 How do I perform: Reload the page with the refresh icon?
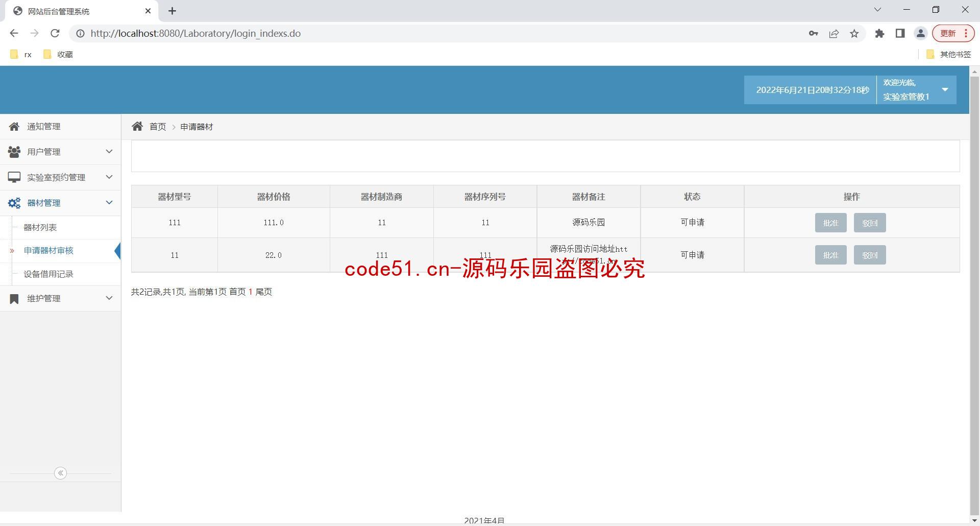(55, 33)
